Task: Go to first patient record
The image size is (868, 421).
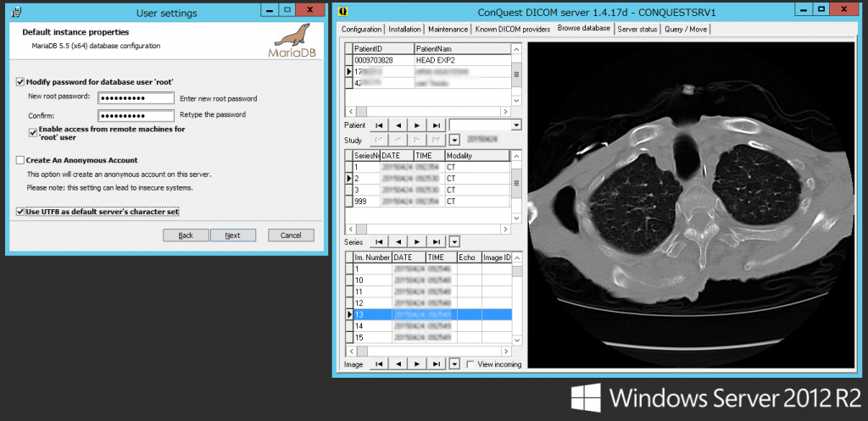Action: pos(378,125)
